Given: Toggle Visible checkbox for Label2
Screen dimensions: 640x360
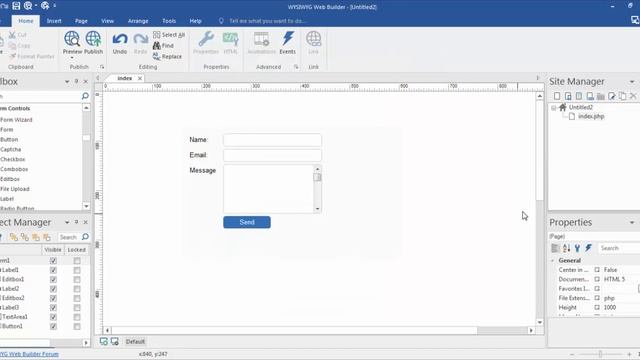Looking at the screenshot, I should pos(53,289).
